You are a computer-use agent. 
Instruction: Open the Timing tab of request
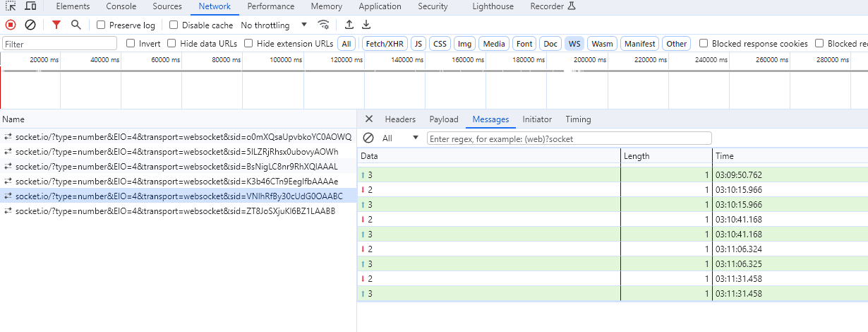tap(578, 119)
